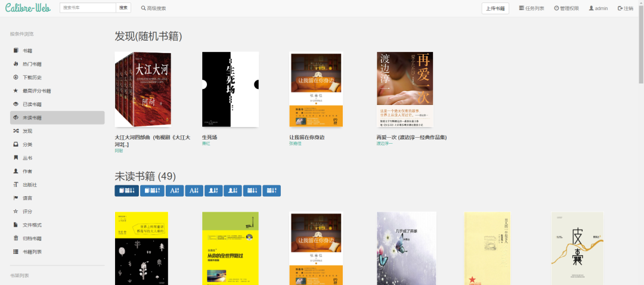
Task: Sort titles alphabetically A to Z
Action: click(x=175, y=191)
